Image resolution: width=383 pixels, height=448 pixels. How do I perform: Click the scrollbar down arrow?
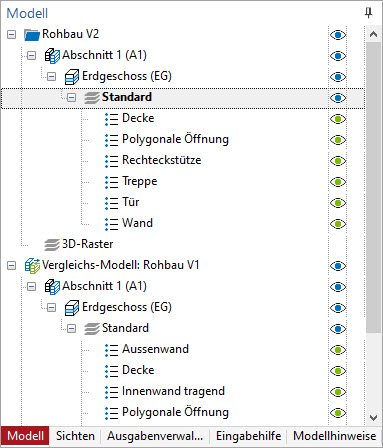[373, 417]
